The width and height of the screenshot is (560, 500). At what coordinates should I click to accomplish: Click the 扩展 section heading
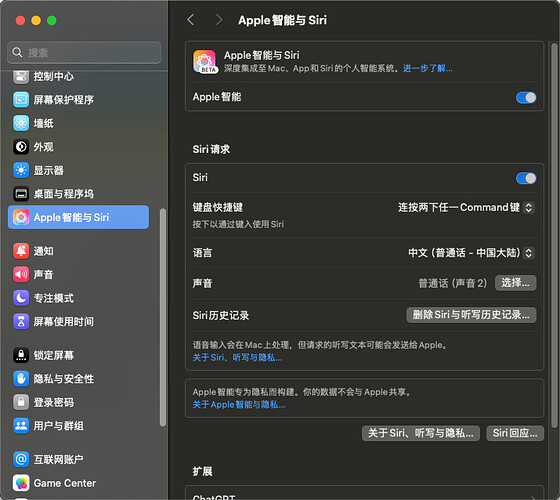[202, 471]
